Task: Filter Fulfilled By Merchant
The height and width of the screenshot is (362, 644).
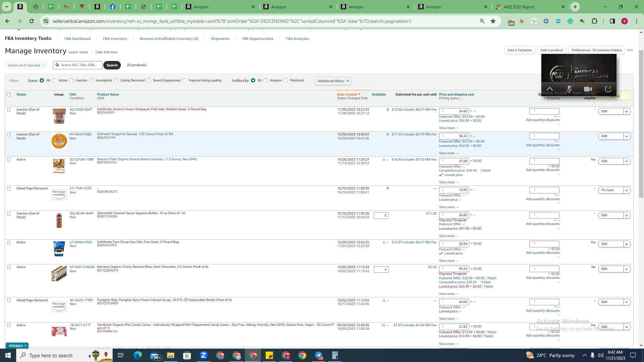Action: (286, 80)
